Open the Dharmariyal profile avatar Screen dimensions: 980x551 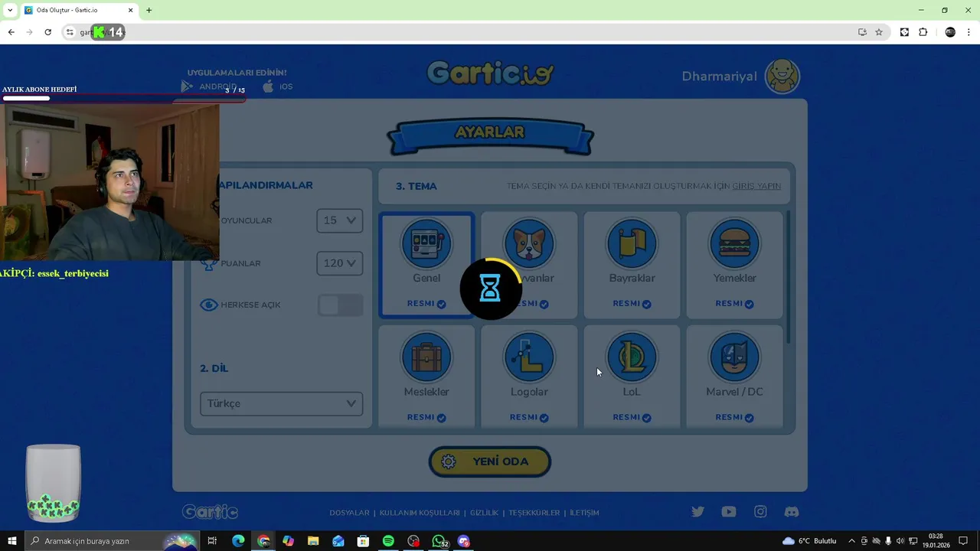(782, 76)
